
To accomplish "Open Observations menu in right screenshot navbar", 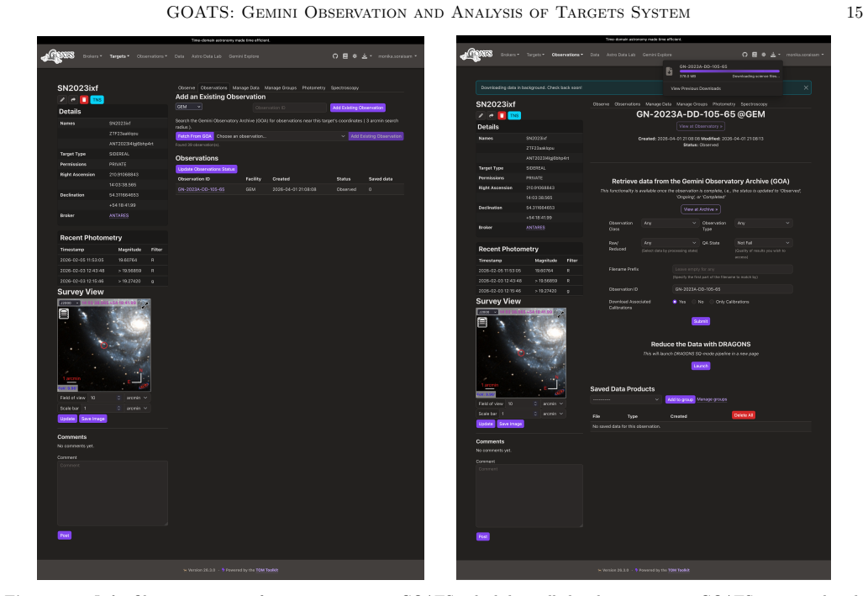I will [567, 55].
